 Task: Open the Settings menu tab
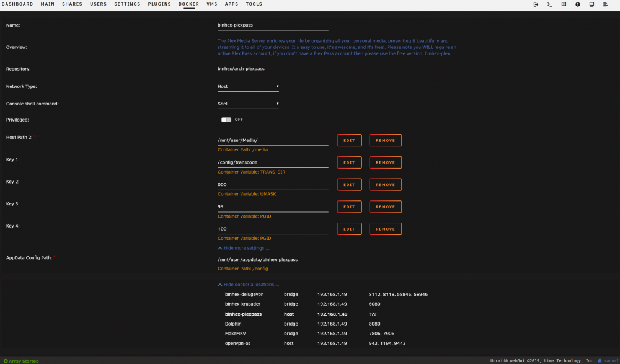[x=127, y=4]
